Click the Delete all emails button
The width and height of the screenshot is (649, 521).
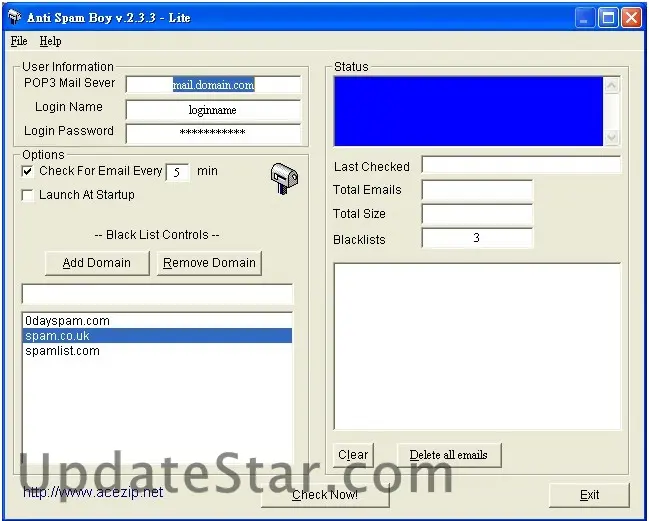449,455
